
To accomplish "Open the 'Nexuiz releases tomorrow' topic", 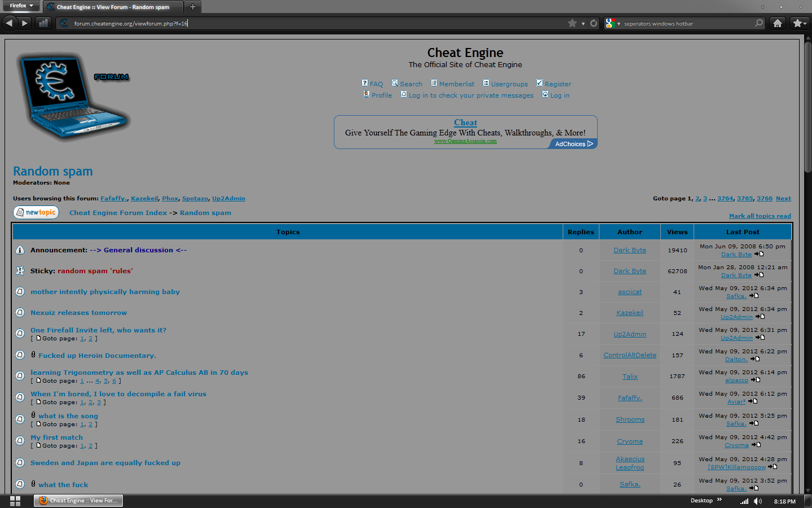I will coord(78,313).
